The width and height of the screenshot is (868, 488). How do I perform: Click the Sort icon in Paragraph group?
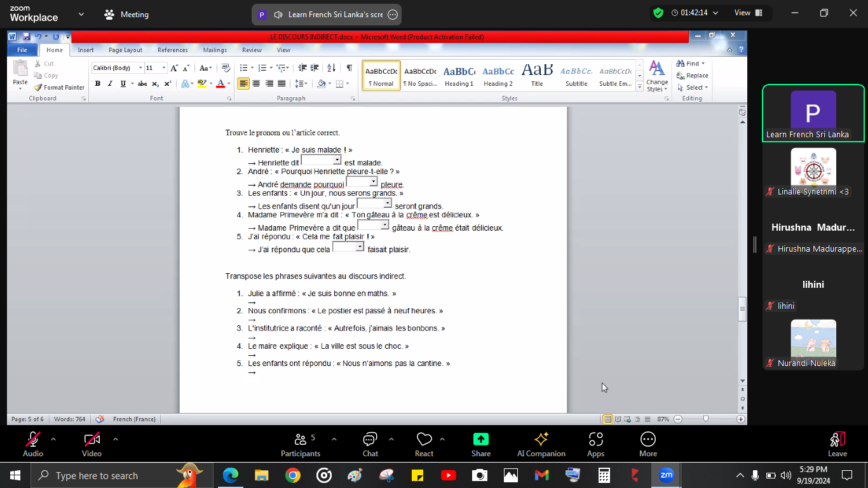(331, 68)
